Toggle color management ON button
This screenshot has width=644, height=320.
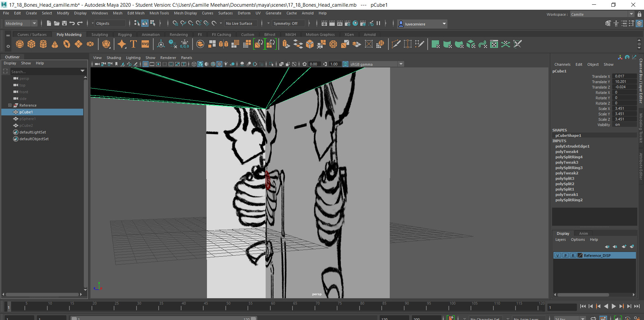click(x=345, y=64)
